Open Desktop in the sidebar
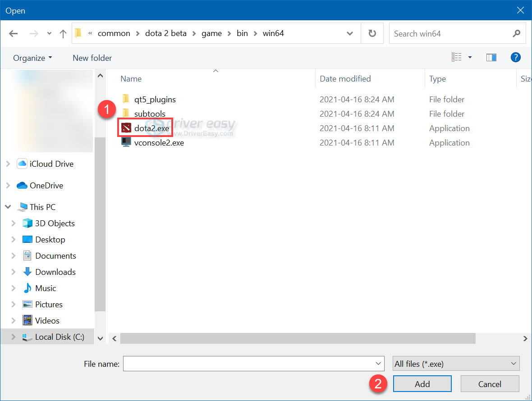 (x=50, y=239)
